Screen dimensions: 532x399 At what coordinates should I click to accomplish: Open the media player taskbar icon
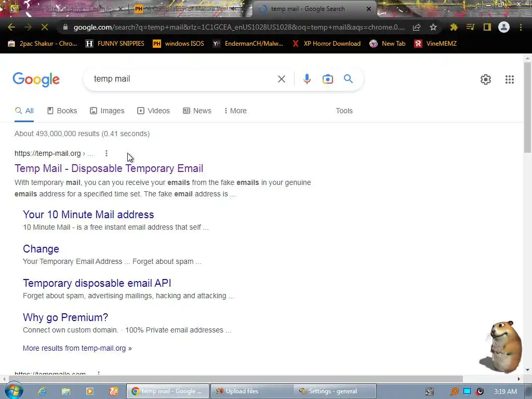click(x=89, y=391)
